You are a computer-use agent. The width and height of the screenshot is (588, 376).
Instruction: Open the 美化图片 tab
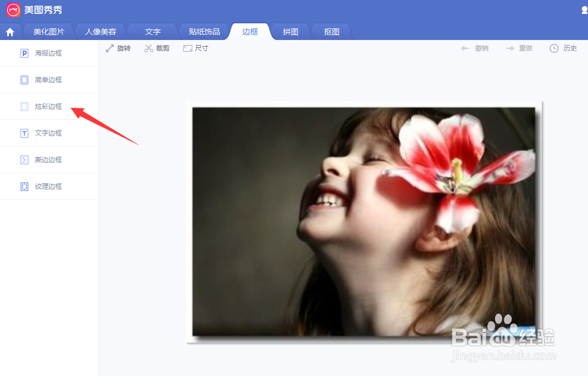[x=49, y=32]
